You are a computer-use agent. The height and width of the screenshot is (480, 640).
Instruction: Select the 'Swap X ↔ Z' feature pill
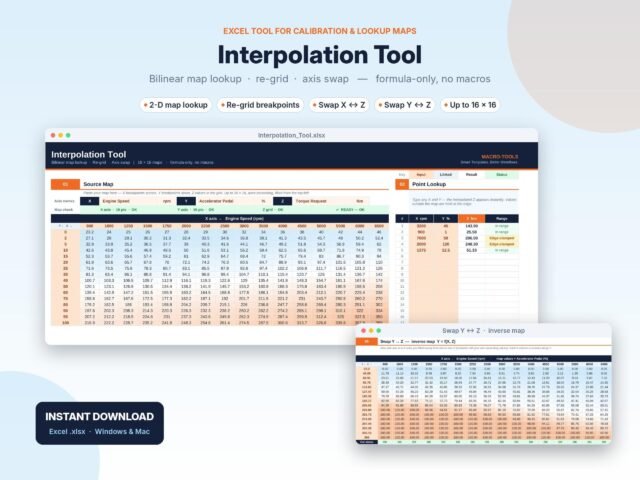pos(339,105)
